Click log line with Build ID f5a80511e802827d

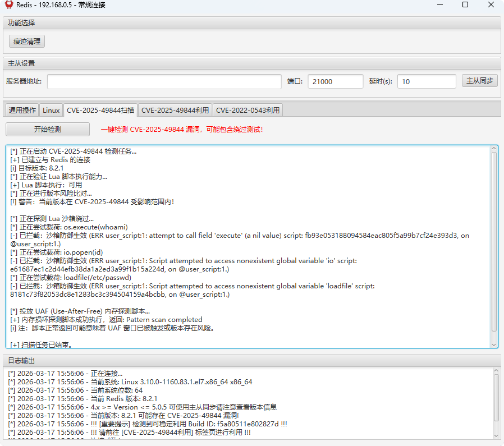(148, 424)
